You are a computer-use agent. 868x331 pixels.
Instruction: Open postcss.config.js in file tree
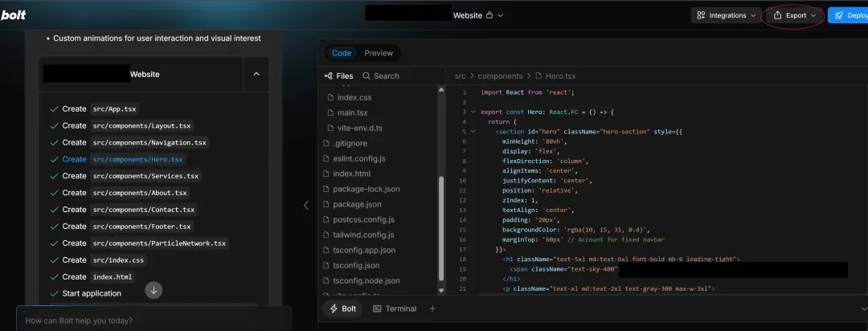363,220
